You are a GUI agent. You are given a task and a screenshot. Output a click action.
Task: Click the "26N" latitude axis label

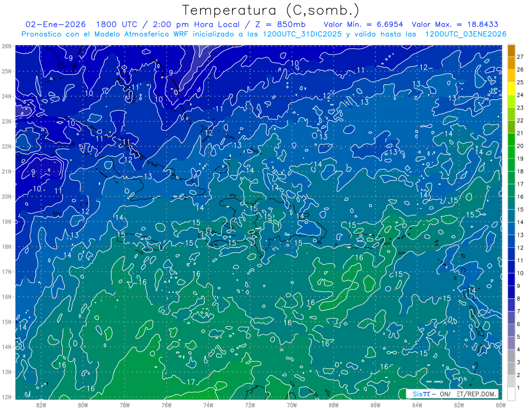click(7, 46)
